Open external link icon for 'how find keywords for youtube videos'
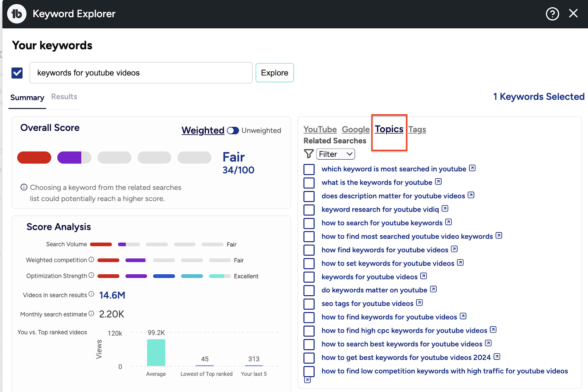Image resolution: width=588 pixels, height=392 pixels. (454, 249)
